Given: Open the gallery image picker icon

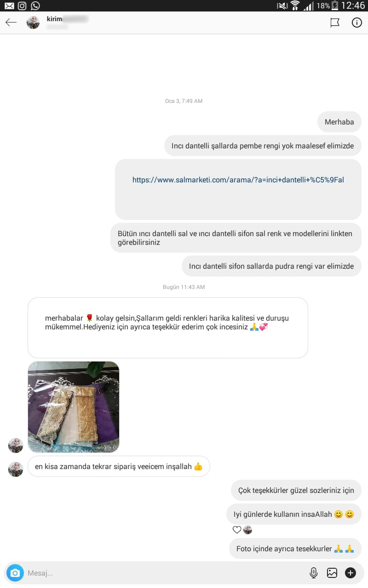Looking at the screenshot, I should pos(332,573).
